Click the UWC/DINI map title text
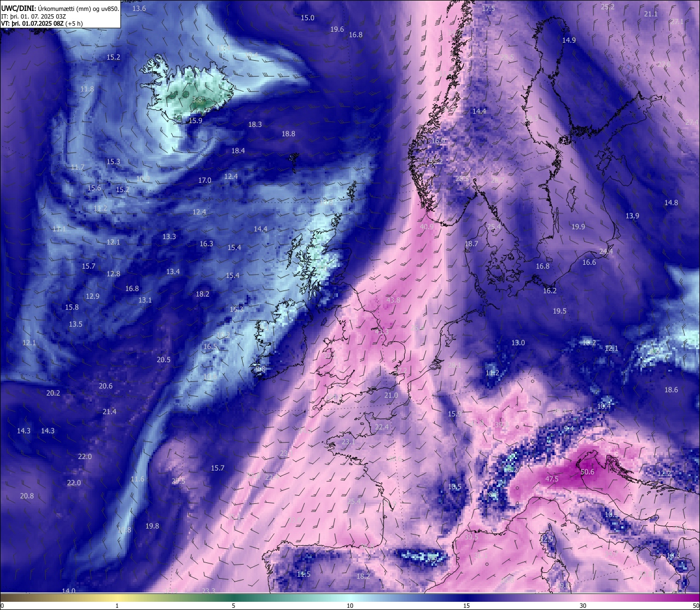This screenshot has width=700, height=610. [60, 8]
